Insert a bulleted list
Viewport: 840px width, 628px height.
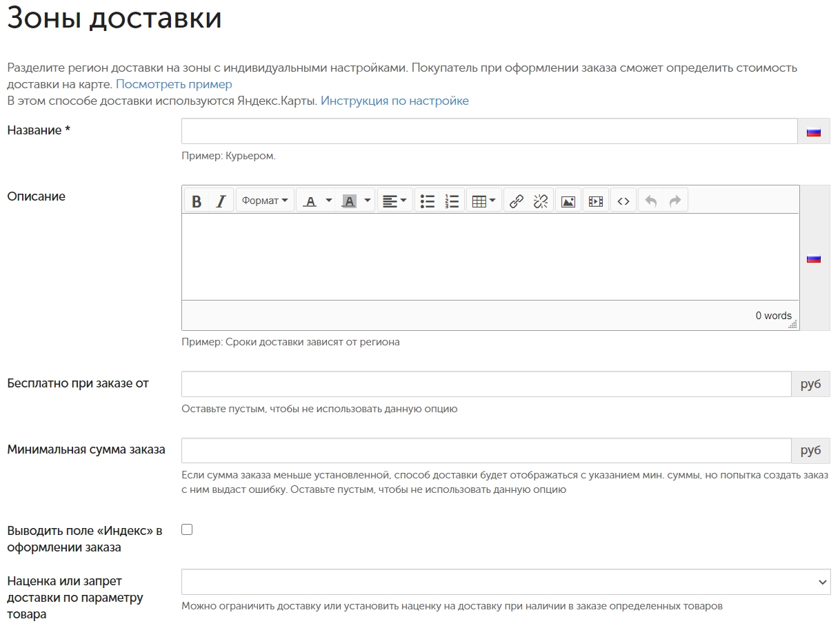[428, 201]
